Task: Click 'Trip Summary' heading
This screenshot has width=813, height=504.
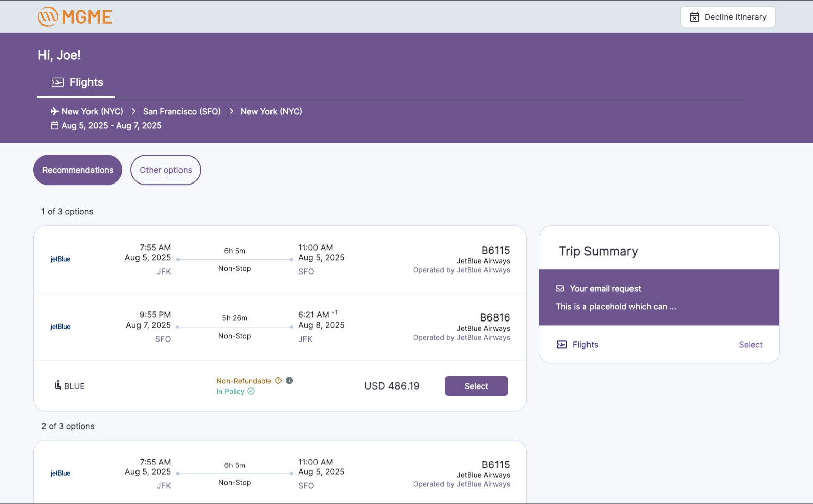Action: point(598,251)
